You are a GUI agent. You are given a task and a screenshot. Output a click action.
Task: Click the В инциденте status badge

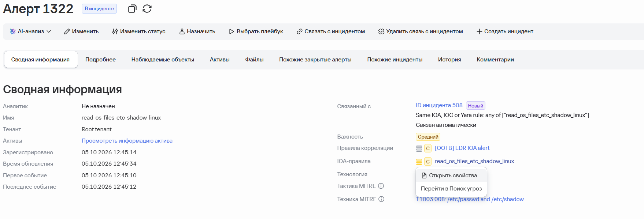[99, 8]
